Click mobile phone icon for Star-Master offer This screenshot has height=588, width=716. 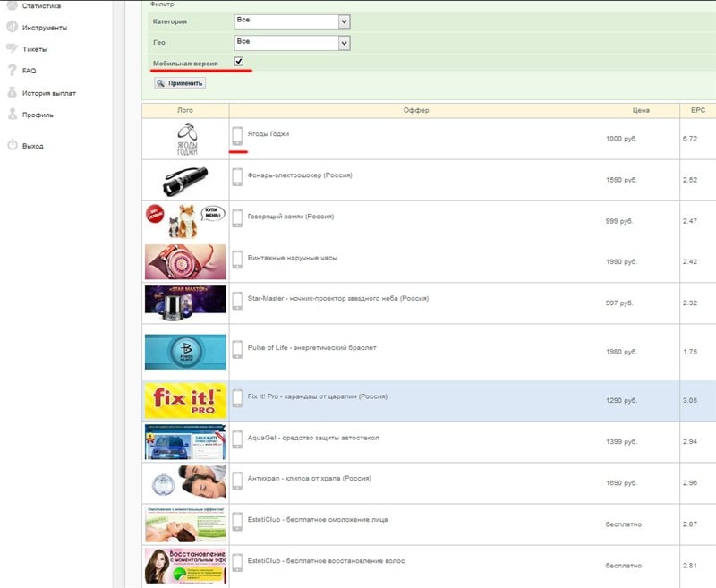(237, 301)
